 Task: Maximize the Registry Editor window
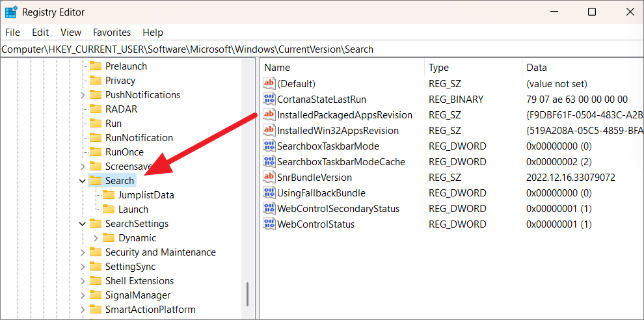592,12
